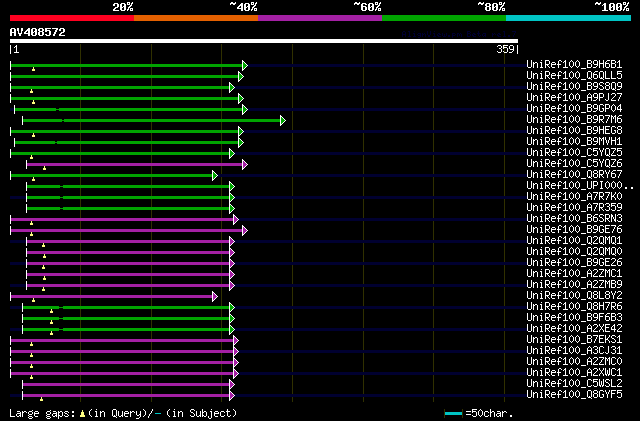Select the UniRef100_A2ZMC1 label
The height and width of the screenshot is (421, 640).
tap(574, 273)
